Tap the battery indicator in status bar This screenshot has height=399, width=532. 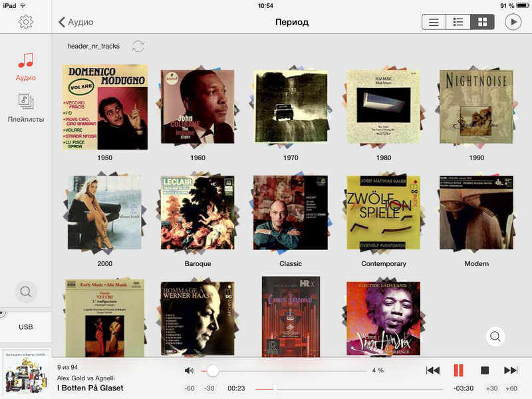[x=523, y=5]
